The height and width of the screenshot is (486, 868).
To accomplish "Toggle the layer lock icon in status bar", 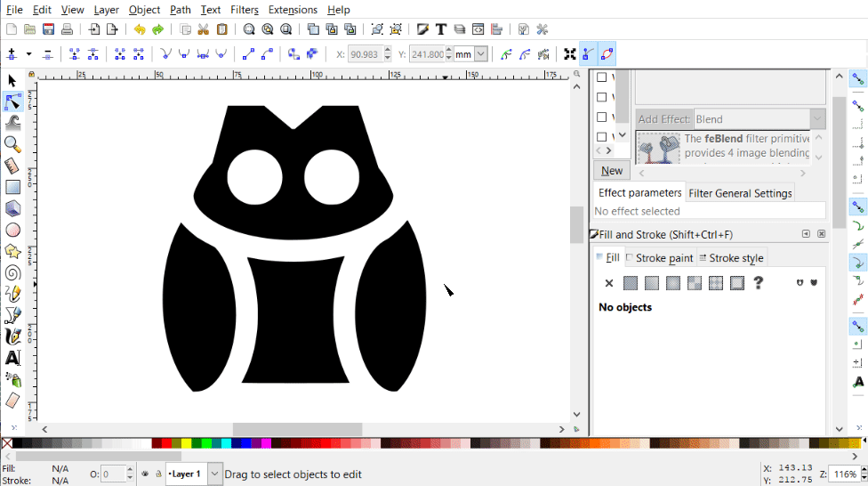I will click(x=158, y=474).
